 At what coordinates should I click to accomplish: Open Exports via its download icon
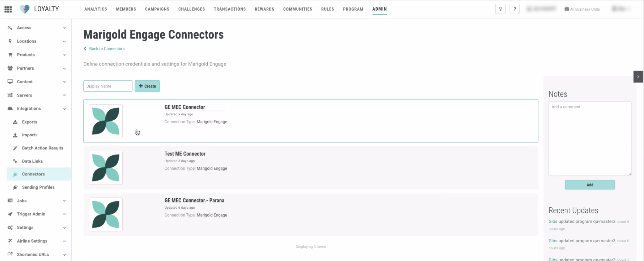click(15, 122)
